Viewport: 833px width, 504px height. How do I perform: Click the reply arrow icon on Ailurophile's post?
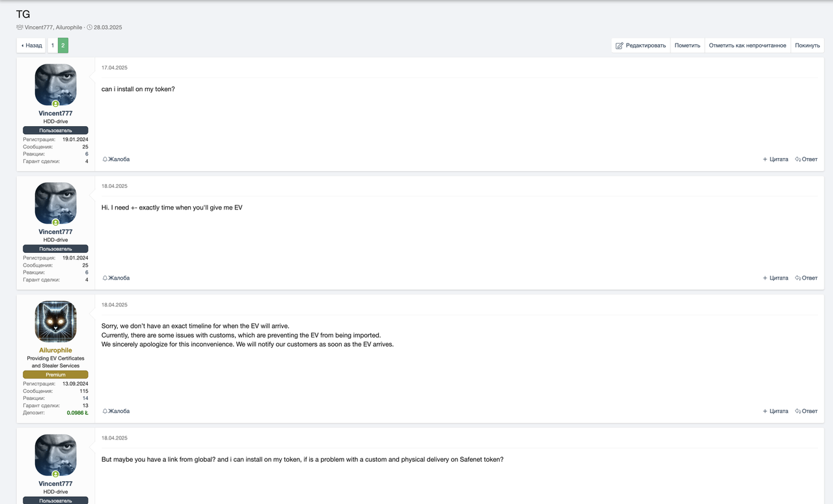tap(798, 411)
